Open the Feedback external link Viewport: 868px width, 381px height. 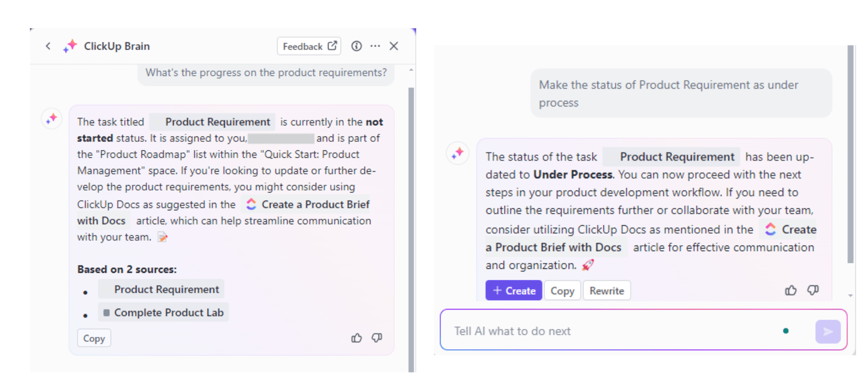point(309,46)
